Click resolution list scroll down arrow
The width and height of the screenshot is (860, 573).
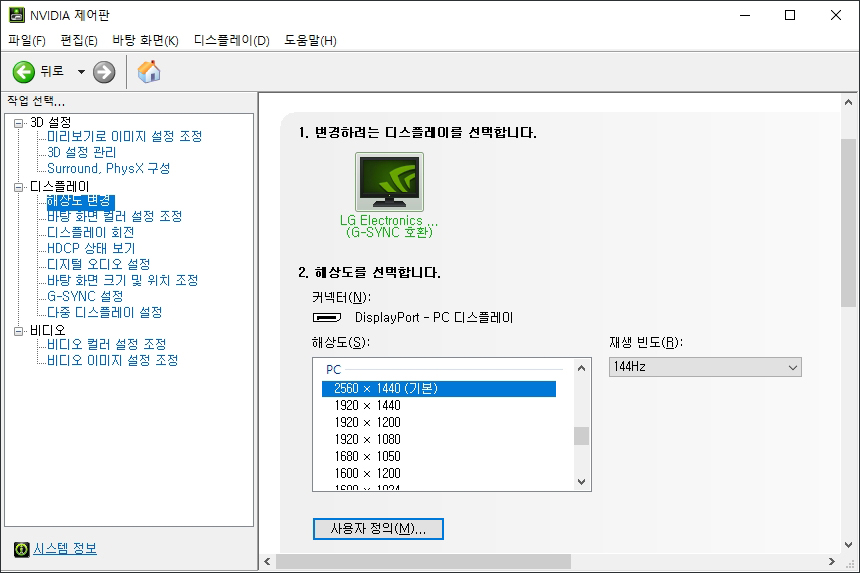581,482
